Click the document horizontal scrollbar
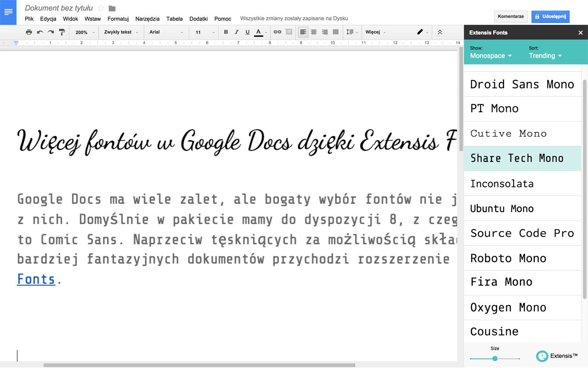Screen dimensions: 588x368 [199, 365]
